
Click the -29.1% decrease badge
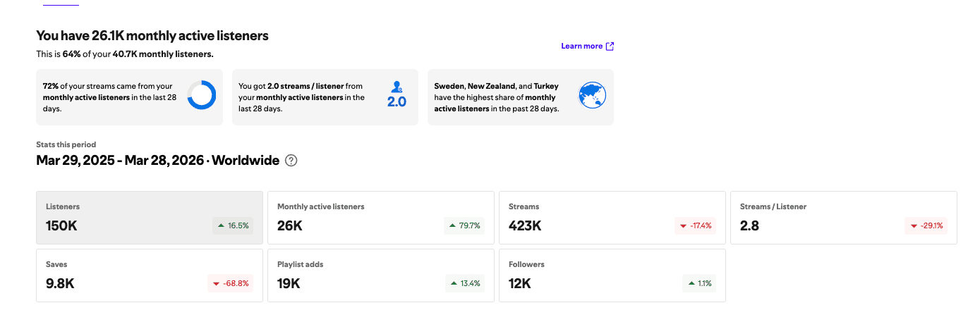click(x=926, y=225)
